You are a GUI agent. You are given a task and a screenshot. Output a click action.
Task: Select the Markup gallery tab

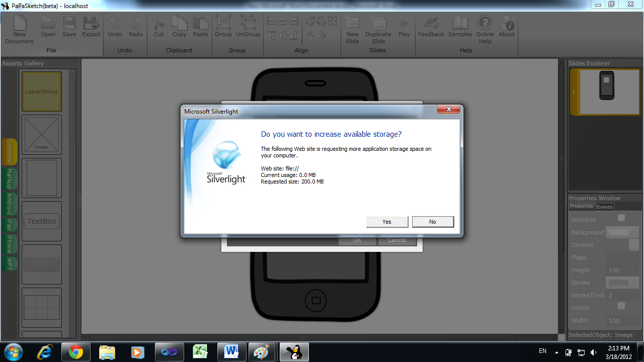coord(10,179)
